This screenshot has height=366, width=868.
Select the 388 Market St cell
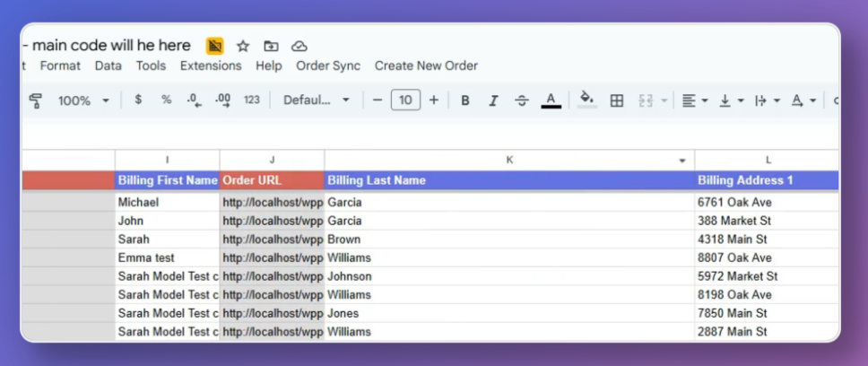pyautogui.click(x=768, y=221)
